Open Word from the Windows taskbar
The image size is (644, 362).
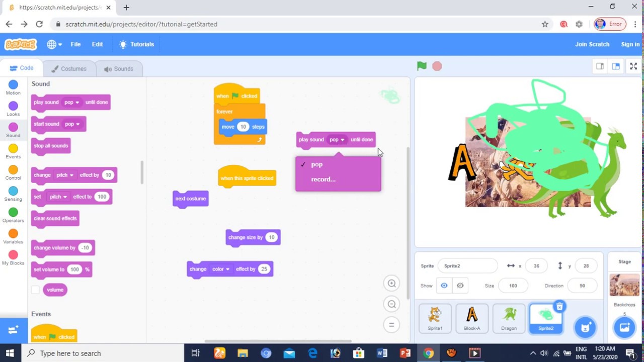point(382,353)
